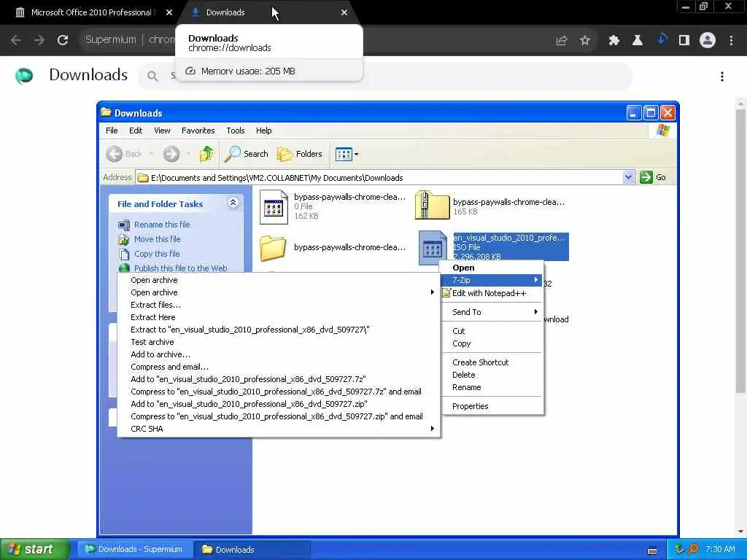Bookmark this page with the star icon
The width and height of the screenshot is (747, 560).
584,41
